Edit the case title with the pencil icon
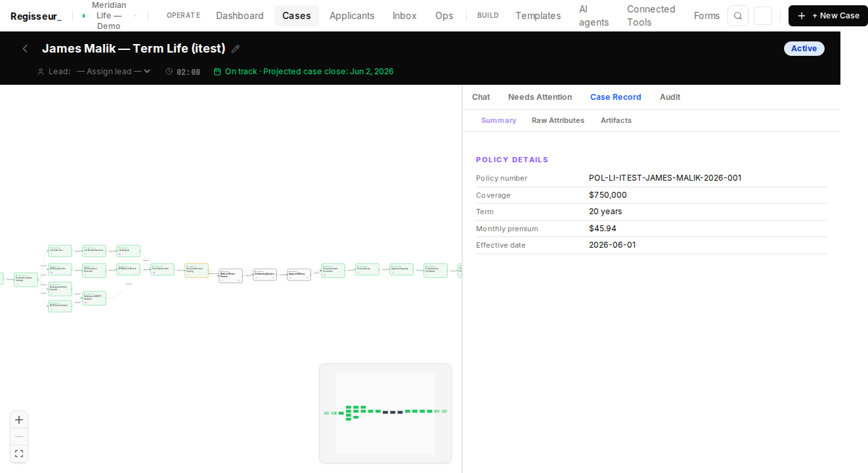Viewport: 868px width, 473px height. [x=236, y=49]
